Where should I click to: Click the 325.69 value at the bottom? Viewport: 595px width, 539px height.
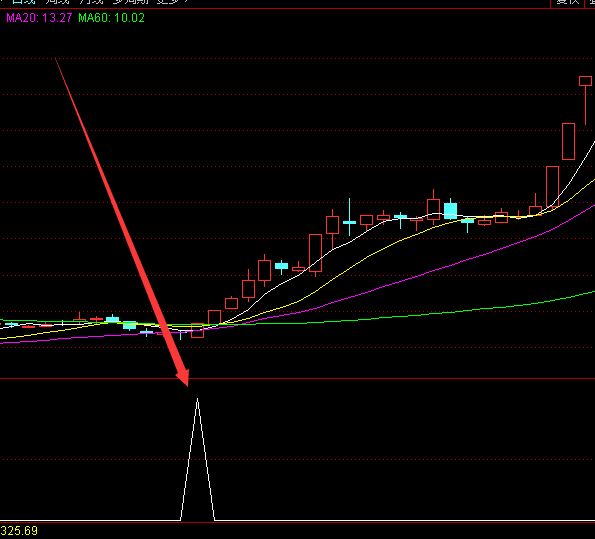(19, 531)
